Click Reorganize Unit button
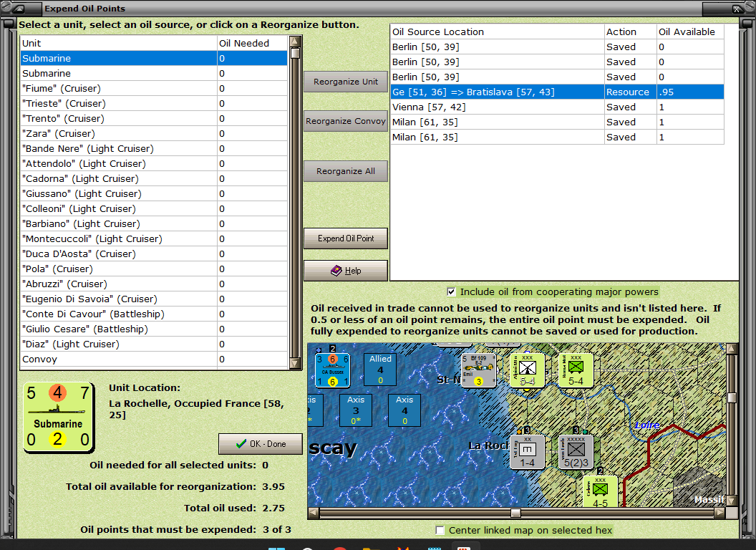 click(346, 82)
